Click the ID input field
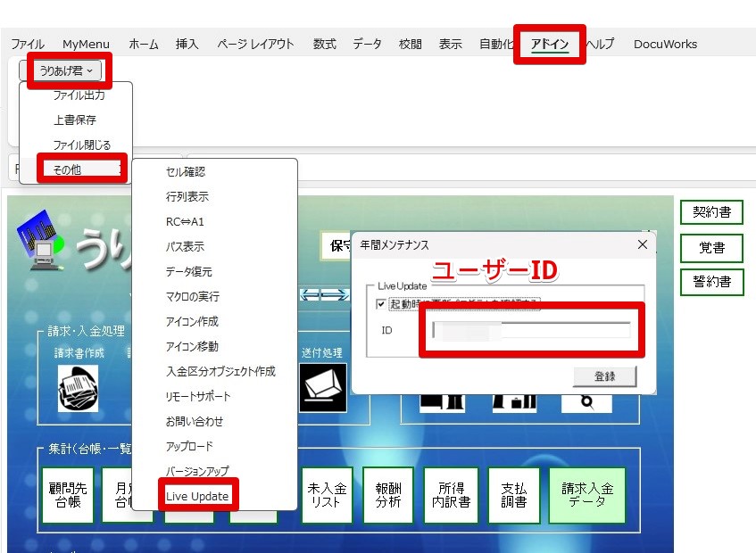 point(531,330)
